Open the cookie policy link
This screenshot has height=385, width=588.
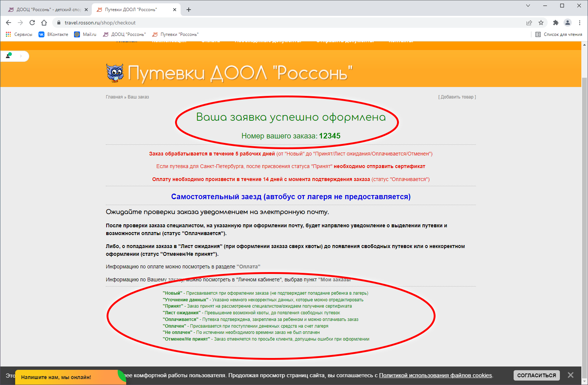436,375
